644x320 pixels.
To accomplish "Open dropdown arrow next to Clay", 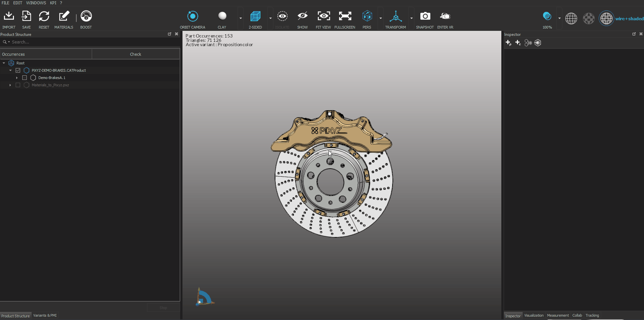I will point(241,19).
